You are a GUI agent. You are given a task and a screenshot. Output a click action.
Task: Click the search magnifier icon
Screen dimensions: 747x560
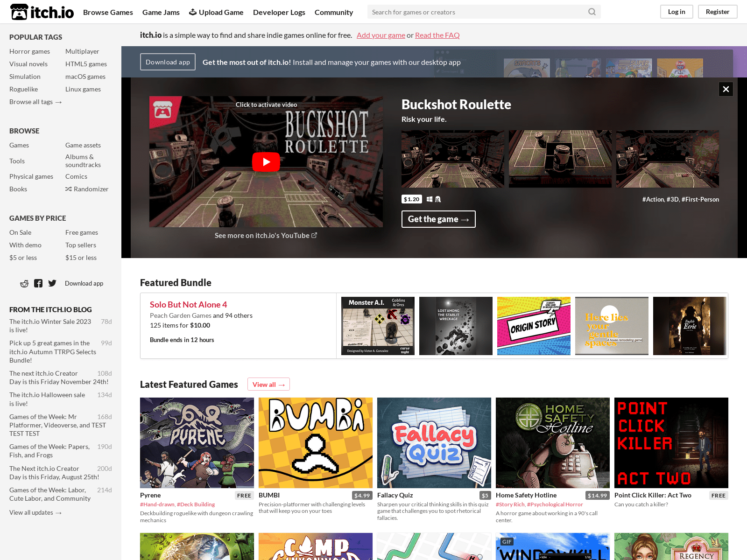592,12
